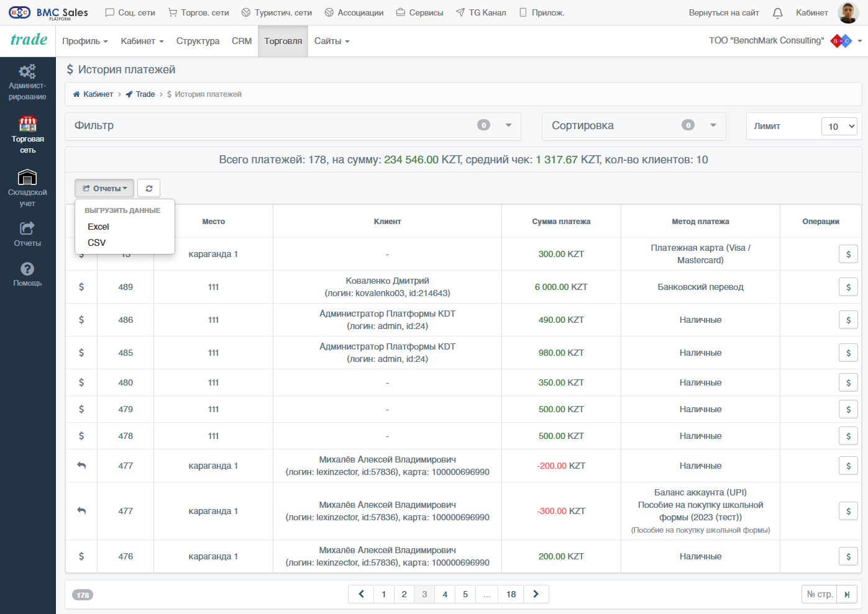Click the Вернуться на сайт link
868x614 pixels.
(724, 12)
